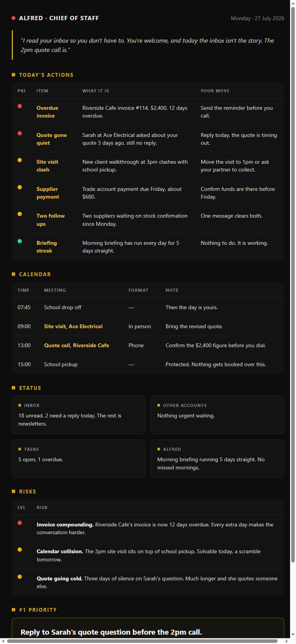Click the yellow risk dot for Quote going cold

[x=20, y=577]
